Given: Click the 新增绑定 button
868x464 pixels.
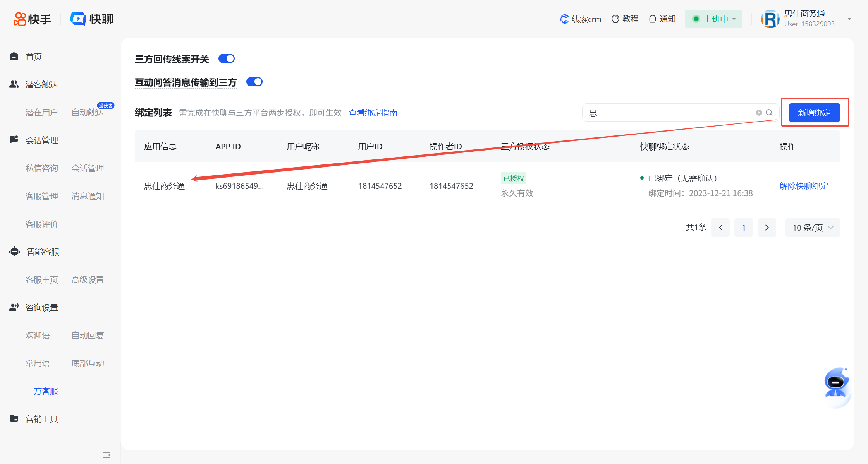Looking at the screenshot, I should pyautogui.click(x=814, y=113).
